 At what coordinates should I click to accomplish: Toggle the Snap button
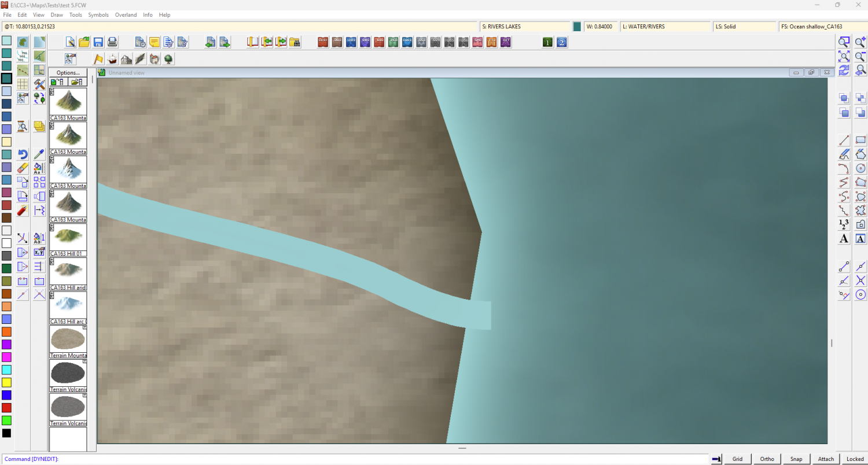tap(796, 459)
